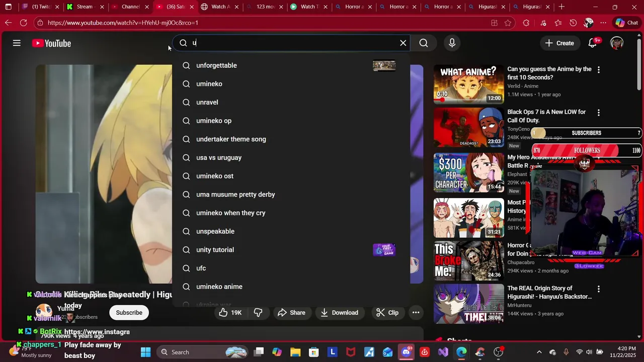Focus the YouTube search input field
This screenshot has width=644, height=362.
(x=292, y=43)
